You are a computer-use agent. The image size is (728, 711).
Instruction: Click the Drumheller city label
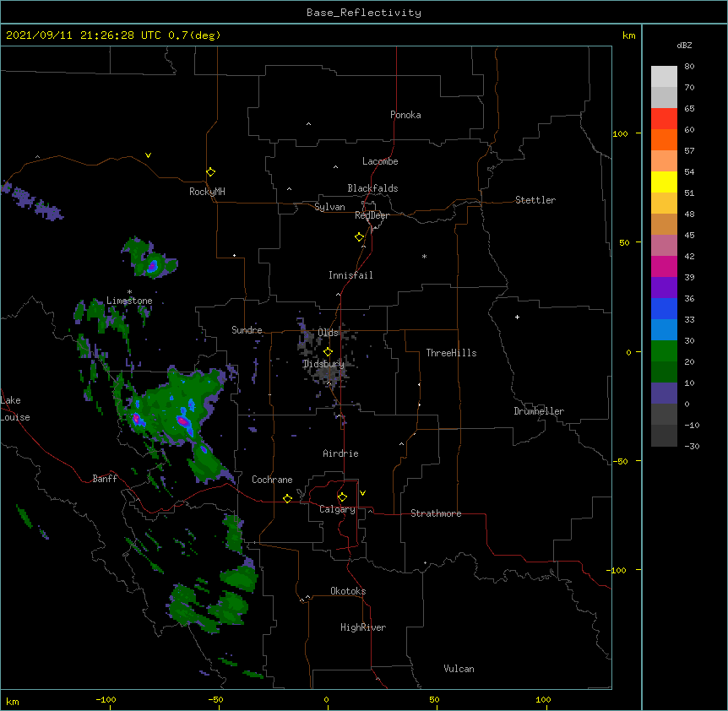pyautogui.click(x=539, y=411)
